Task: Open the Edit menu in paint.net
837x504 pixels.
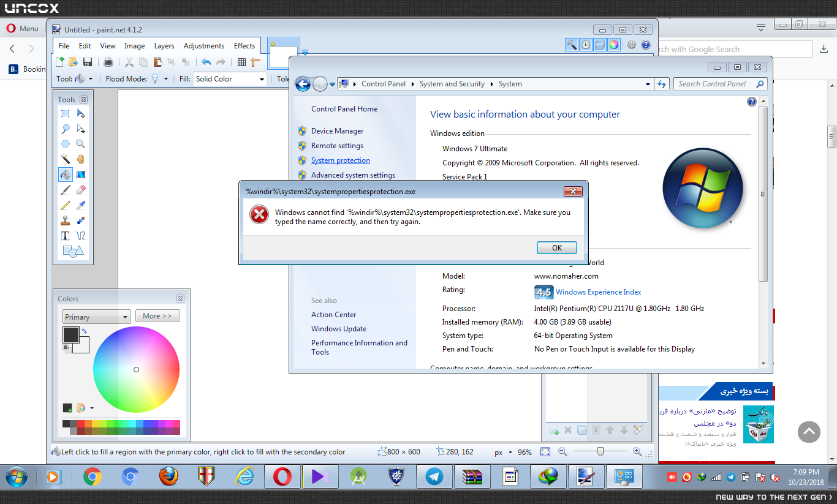Action: [x=85, y=46]
